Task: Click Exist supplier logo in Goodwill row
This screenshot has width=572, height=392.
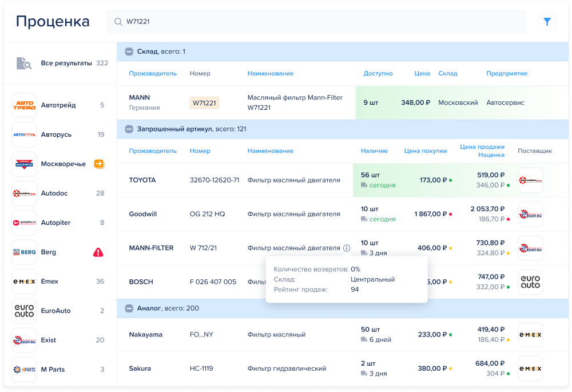Action: (530, 214)
